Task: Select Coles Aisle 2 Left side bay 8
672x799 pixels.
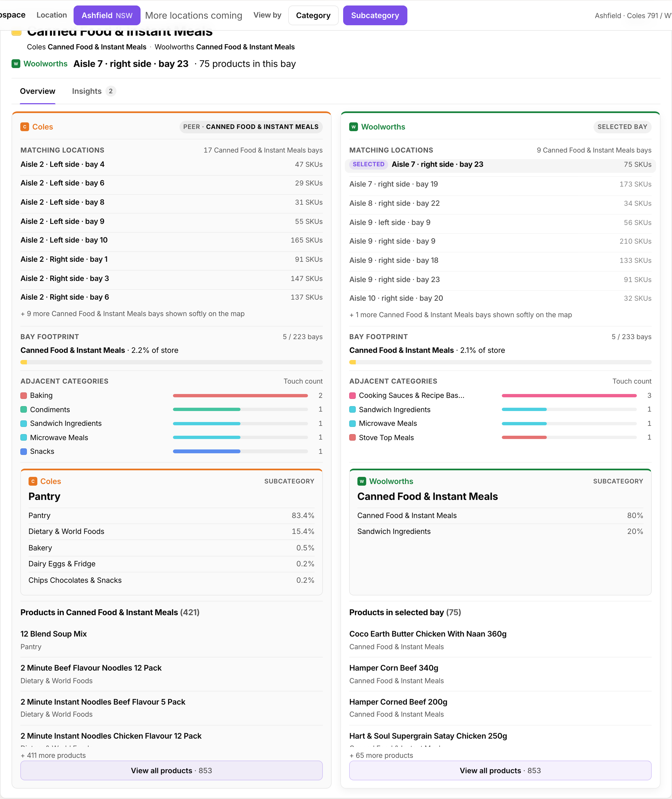Action: 171,202
